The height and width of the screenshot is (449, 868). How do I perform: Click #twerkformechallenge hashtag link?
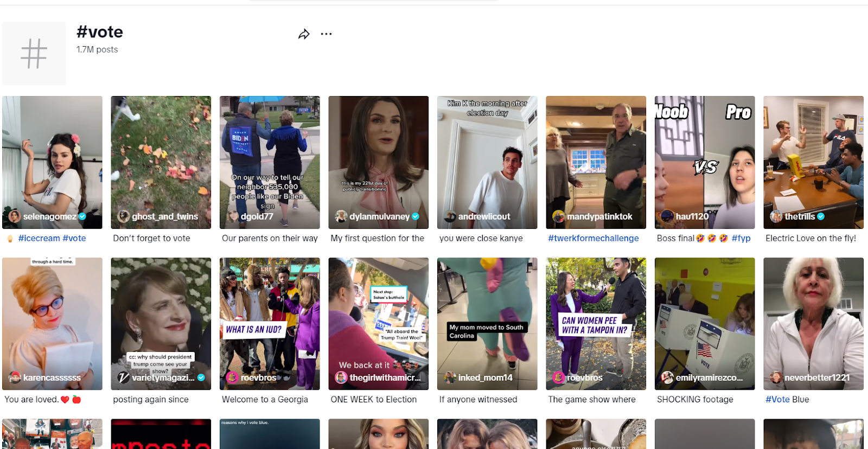593,238
